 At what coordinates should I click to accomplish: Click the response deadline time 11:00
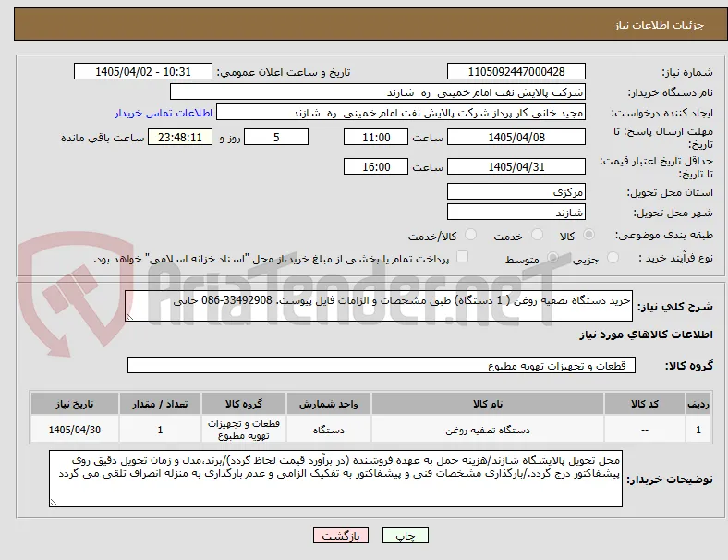point(376,137)
